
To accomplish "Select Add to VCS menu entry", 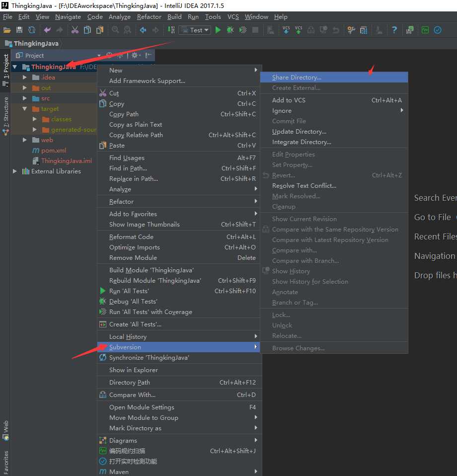I will (334, 100).
